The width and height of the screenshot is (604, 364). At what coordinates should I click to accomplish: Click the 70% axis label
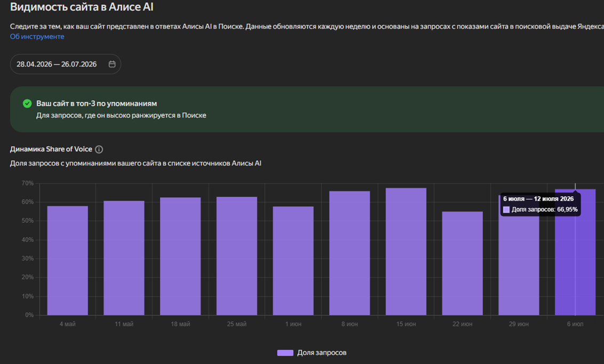pyautogui.click(x=27, y=183)
